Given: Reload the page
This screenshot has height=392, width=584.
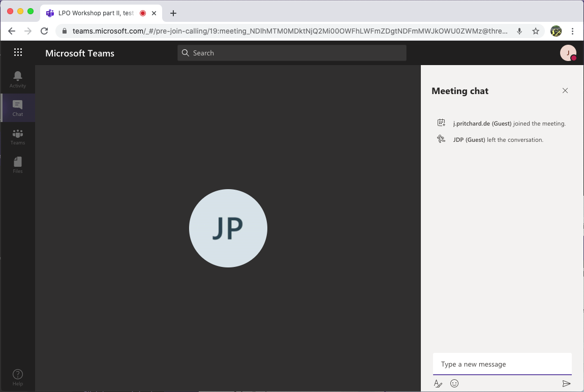Looking at the screenshot, I should (44, 31).
